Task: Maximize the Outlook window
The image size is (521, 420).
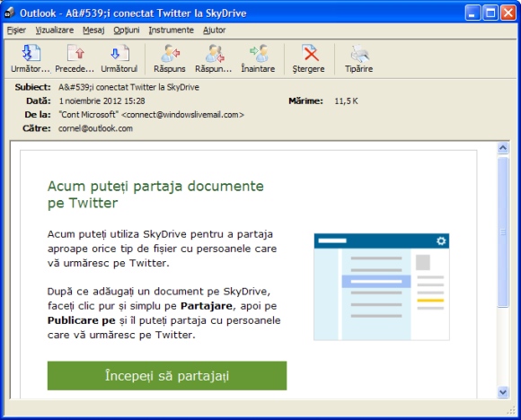Action: click(490, 13)
